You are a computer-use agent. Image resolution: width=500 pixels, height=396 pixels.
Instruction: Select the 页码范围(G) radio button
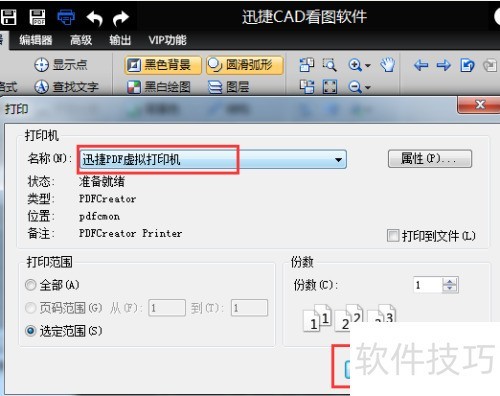[31, 308]
